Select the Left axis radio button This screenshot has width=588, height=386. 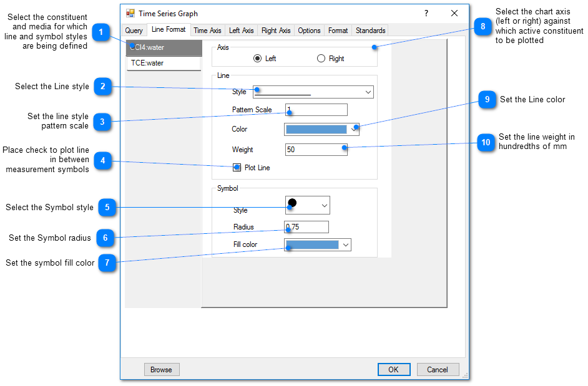click(x=257, y=59)
